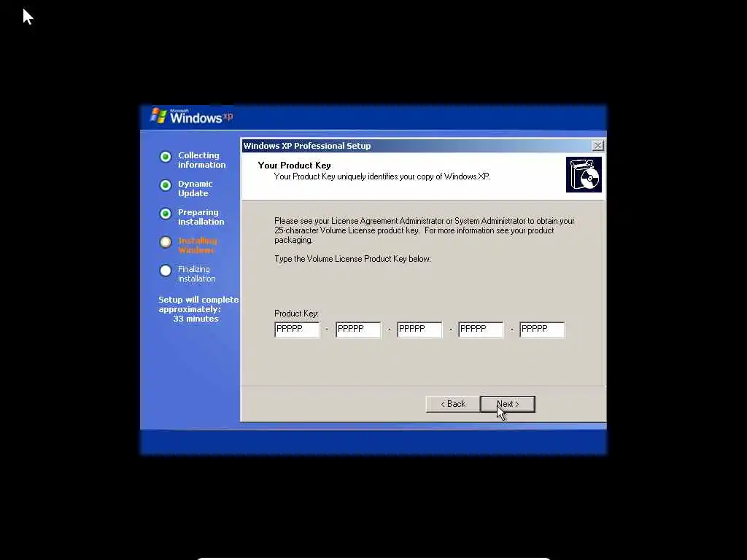Click the 'Dynamic Update' label
This screenshot has width=747, height=560.
point(196,189)
